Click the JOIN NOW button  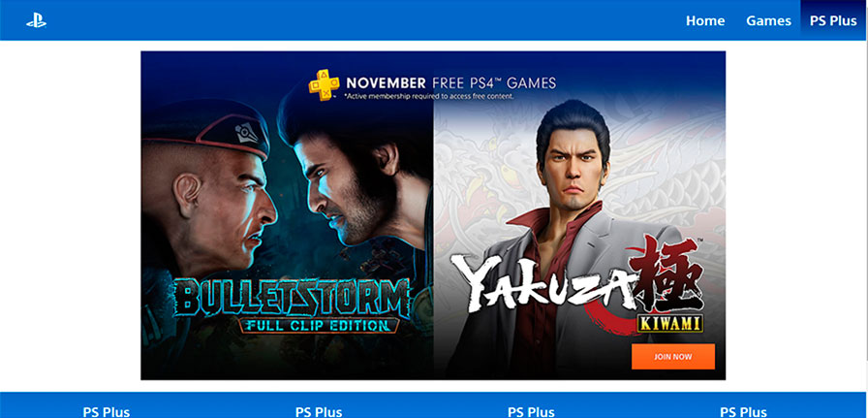[x=673, y=357]
